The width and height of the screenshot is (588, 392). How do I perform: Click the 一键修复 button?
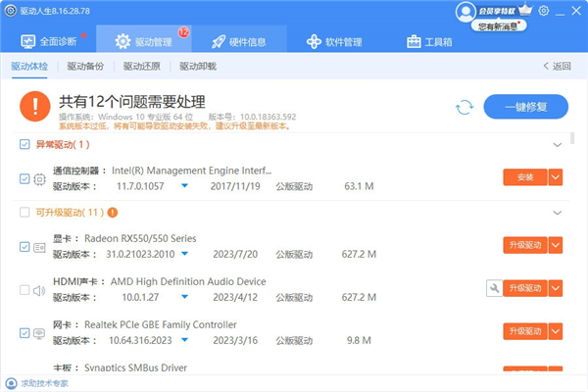525,107
